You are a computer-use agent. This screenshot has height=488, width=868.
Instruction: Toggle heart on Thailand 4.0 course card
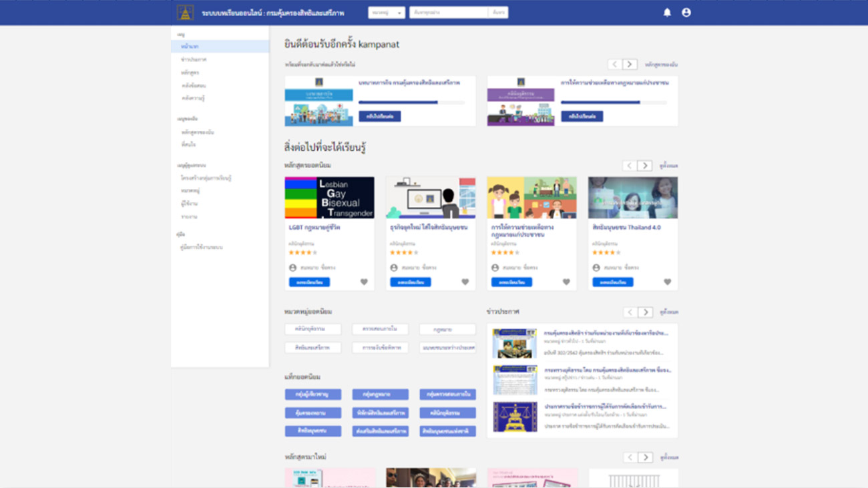[x=667, y=282]
